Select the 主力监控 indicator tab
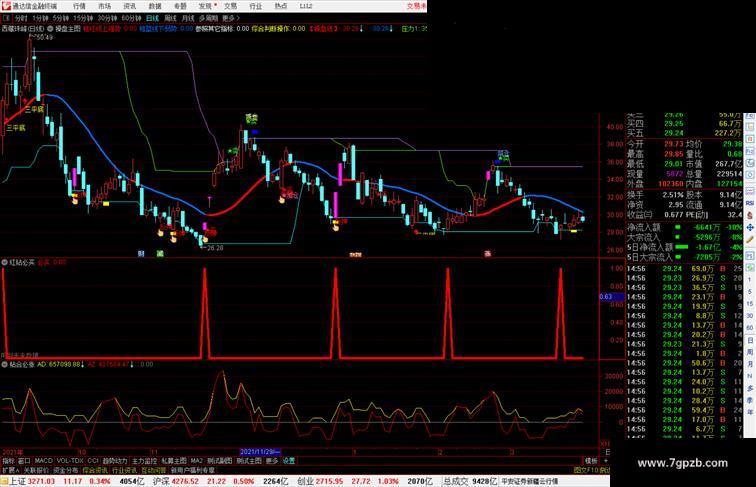 144,461
